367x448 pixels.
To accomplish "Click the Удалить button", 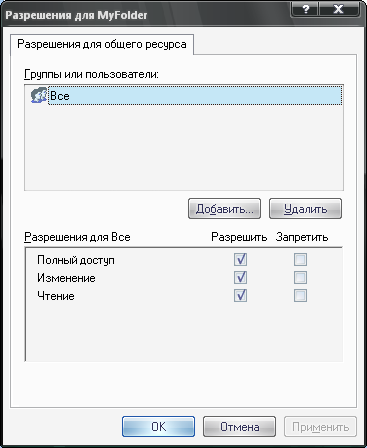I will [305, 209].
